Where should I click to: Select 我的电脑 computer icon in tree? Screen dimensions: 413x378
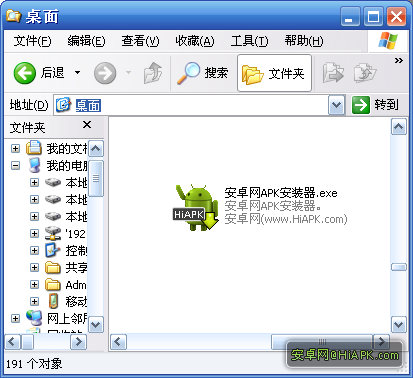[x=35, y=165]
